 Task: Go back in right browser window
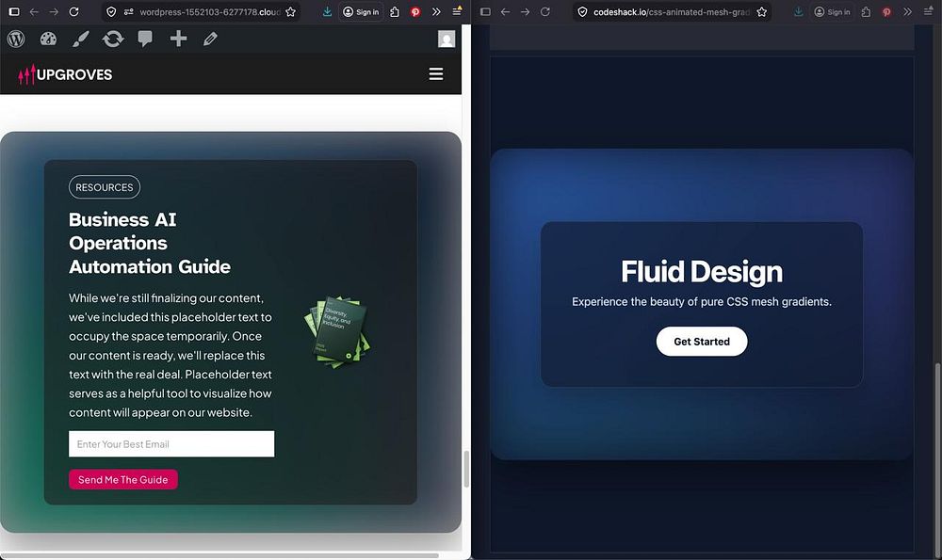pyautogui.click(x=505, y=11)
